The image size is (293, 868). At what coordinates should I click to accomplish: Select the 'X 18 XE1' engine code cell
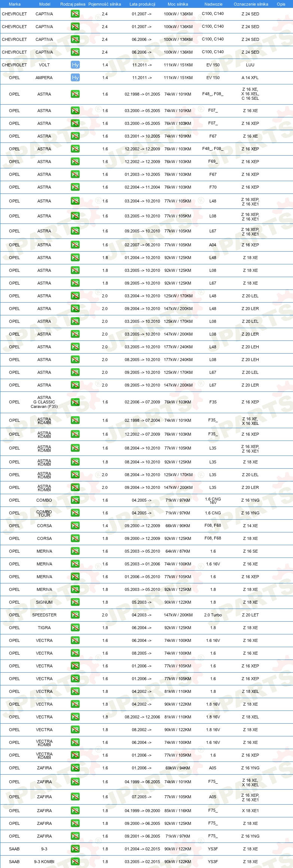coord(250,811)
